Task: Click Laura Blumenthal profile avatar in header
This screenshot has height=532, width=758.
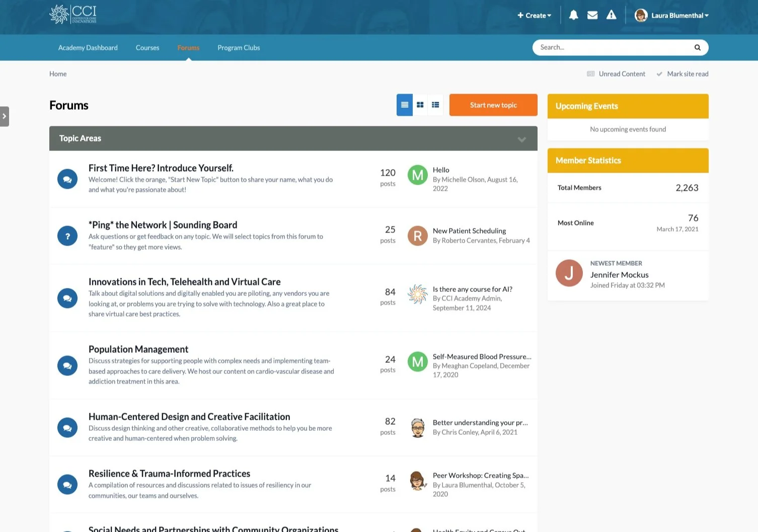Action: coord(641,15)
